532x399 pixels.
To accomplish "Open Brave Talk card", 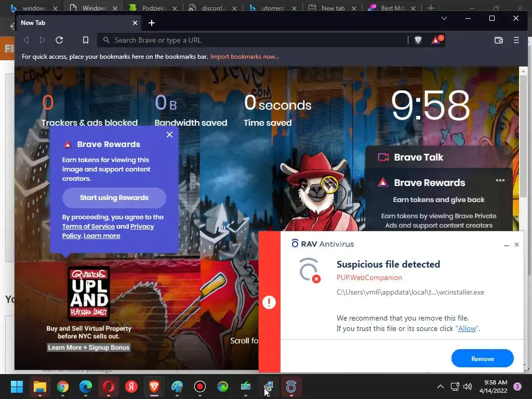I will pos(438,157).
